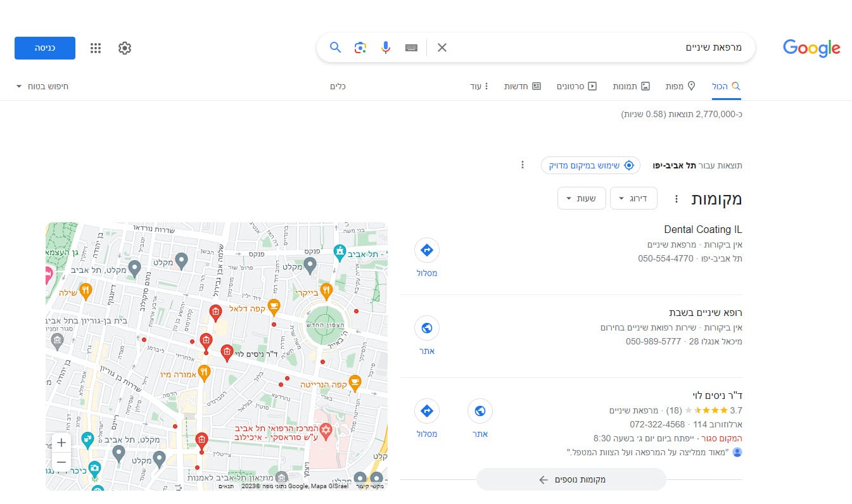The height and width of the screenshot is (504, 852).
Task: Open Google Lens image search
Action: 360,47
